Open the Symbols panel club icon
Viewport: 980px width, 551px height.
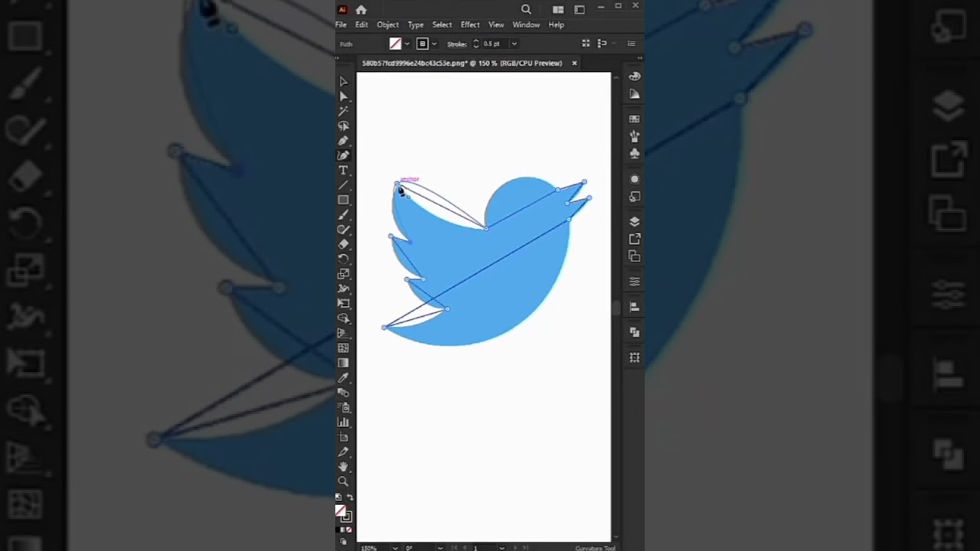pos(635,154)
